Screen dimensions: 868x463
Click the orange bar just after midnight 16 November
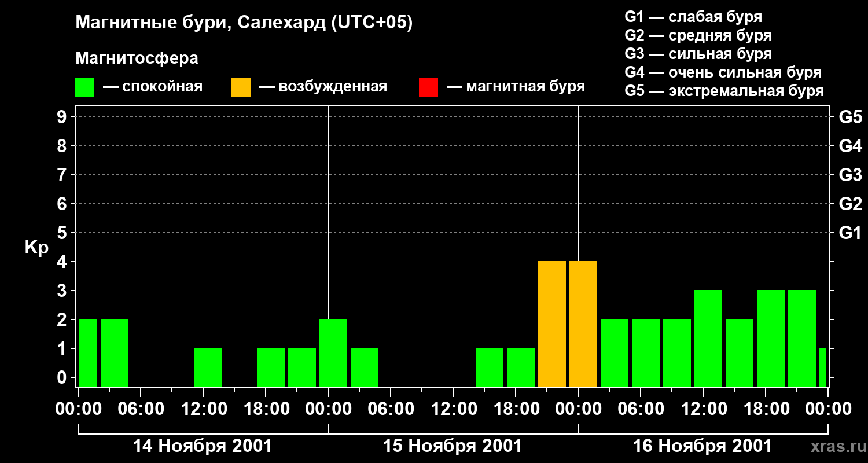[x=583, y=324]
